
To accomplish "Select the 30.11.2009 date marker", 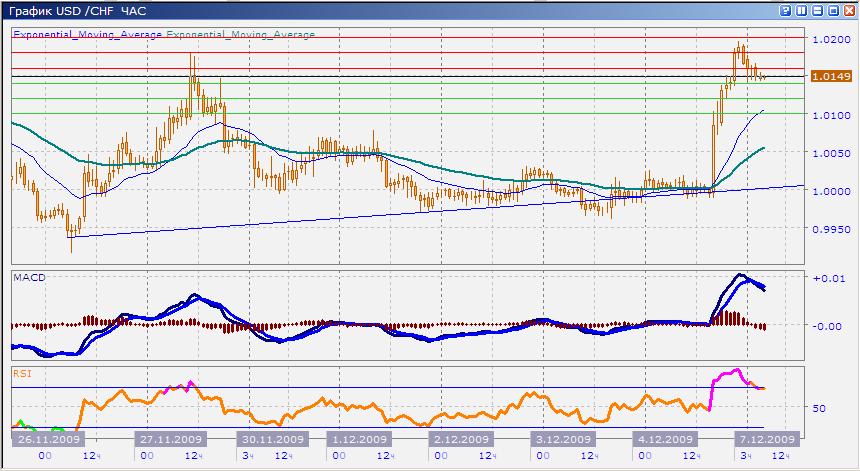I will click(x=269, y=439).
